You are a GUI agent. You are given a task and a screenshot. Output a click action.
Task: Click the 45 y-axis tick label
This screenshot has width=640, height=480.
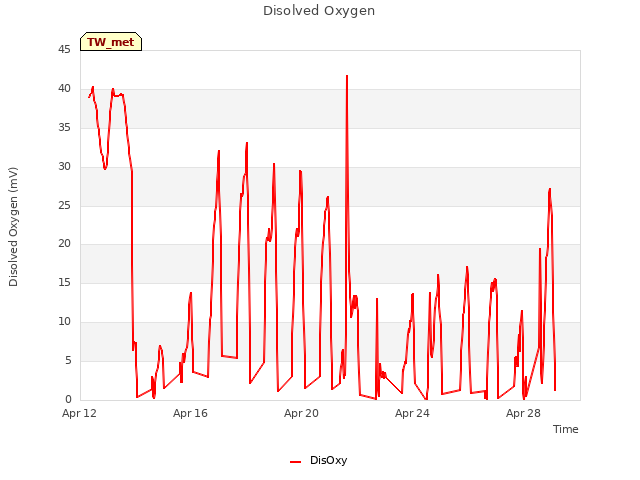[64, 49]
